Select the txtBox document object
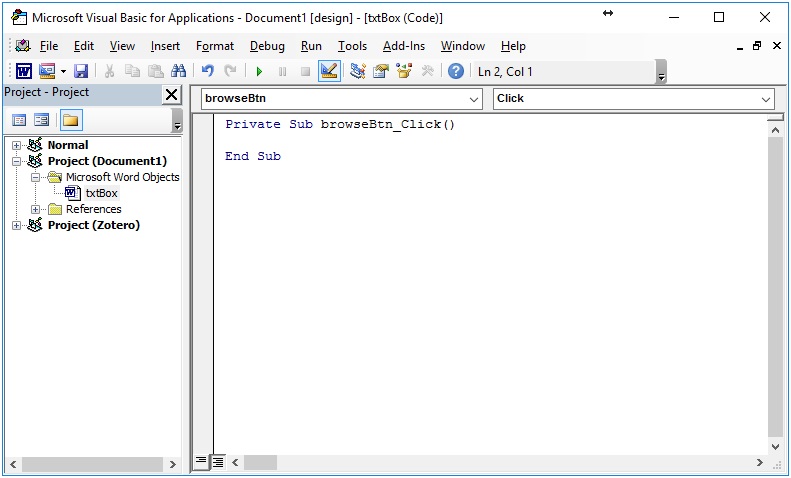This screenshot has height=478, width=791. coord(101,193)
